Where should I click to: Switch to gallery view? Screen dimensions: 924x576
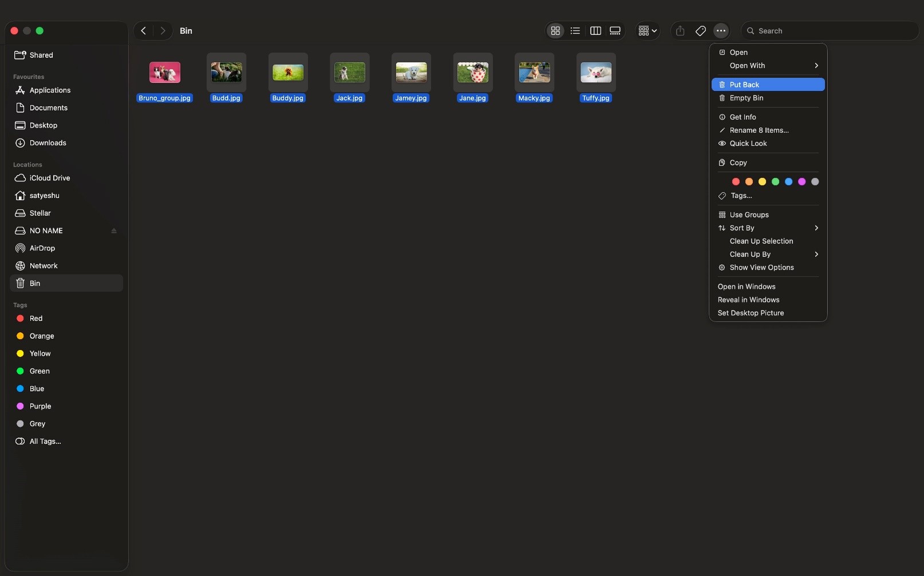tap(615, 31)
